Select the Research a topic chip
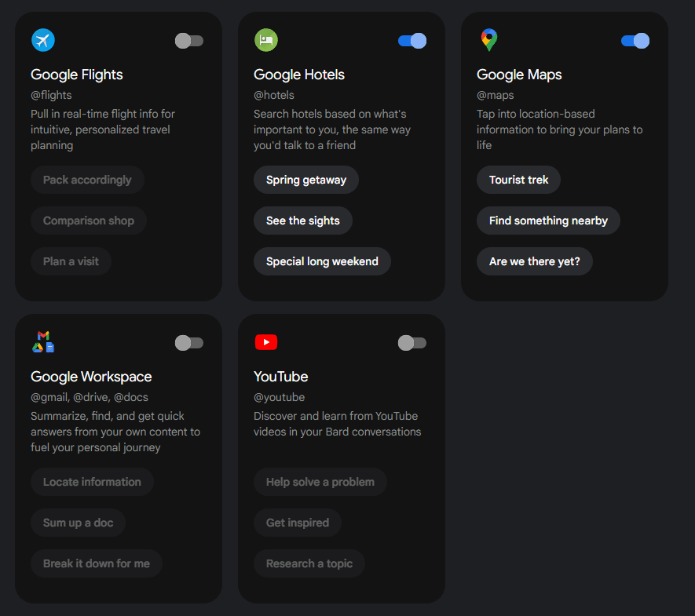The height and width of the screenshot is (616, 695). click(x=309, y=563)
